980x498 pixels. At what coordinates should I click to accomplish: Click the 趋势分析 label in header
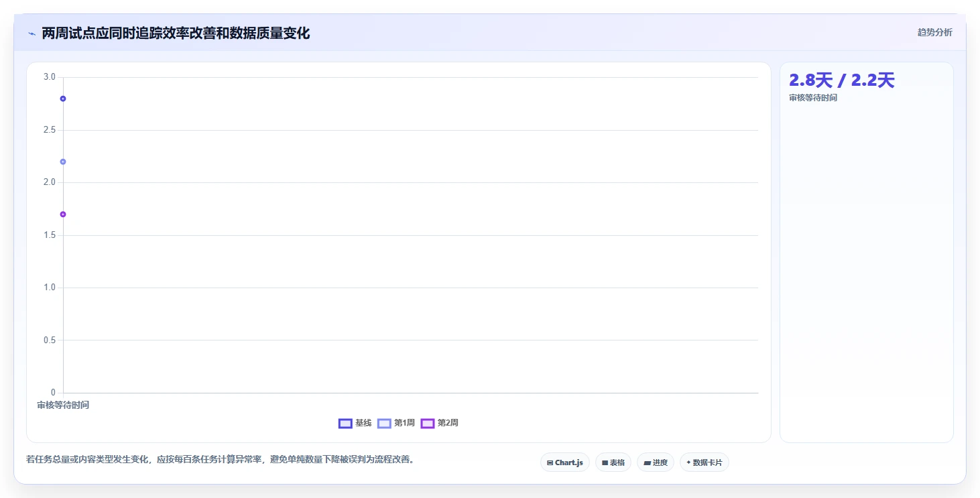[934, 32]
